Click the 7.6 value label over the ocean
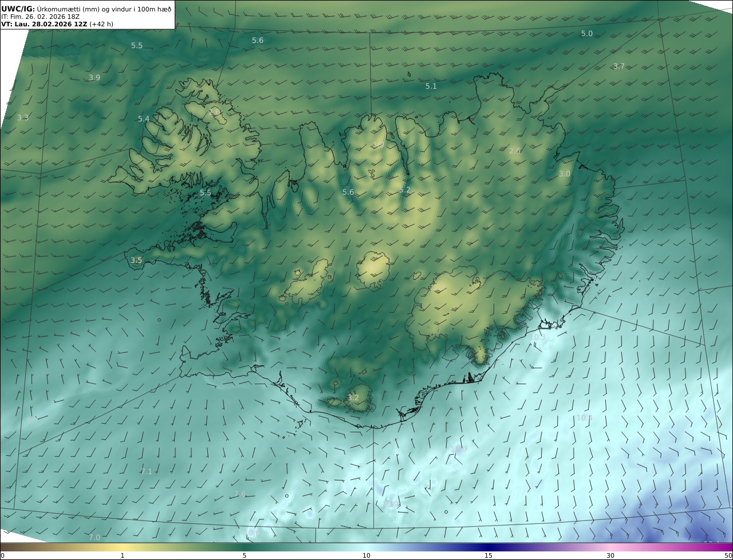 coord(240,494)
